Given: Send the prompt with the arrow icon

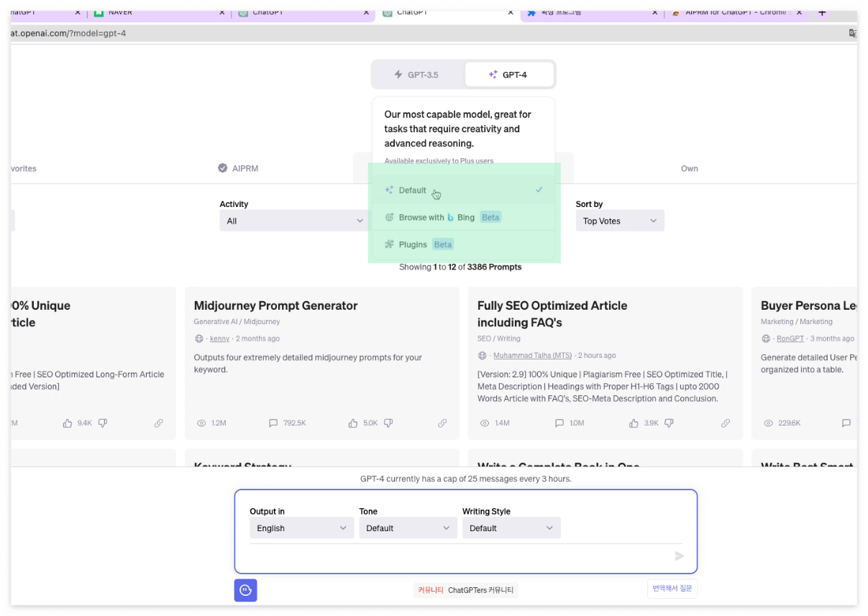Looking at the screenshot, I should pyautogui.click(x=679, y=556).
